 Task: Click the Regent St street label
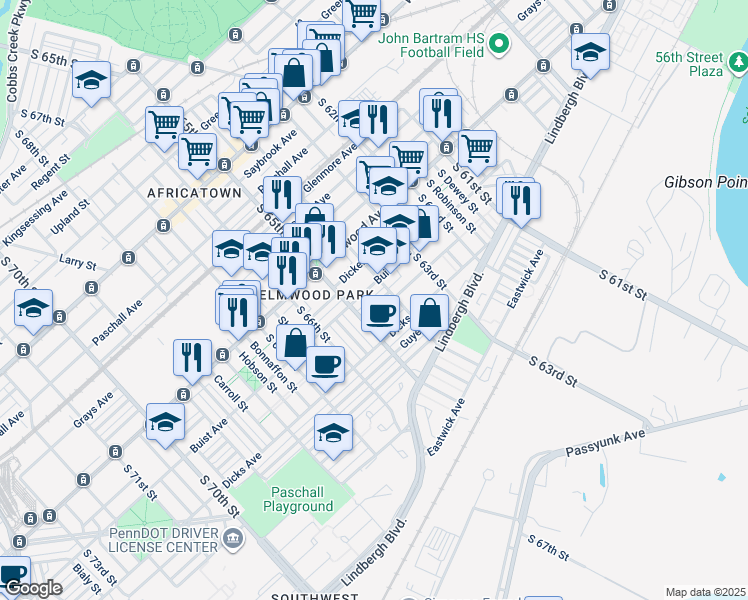(51, 172)
